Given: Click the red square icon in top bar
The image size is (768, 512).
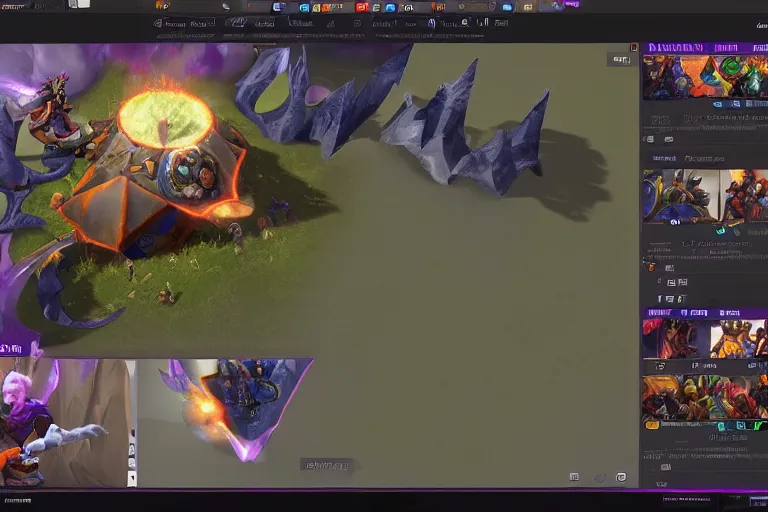Looking at the screenshot, I should 362,7.
